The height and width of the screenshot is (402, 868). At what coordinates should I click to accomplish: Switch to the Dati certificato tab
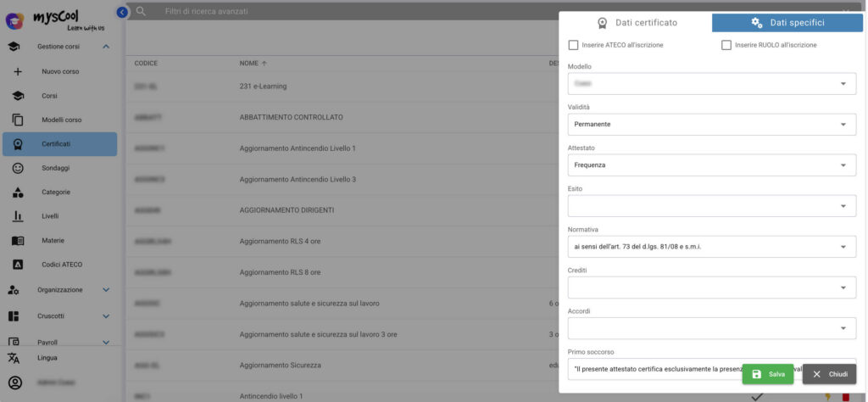[x=636, y=23]
